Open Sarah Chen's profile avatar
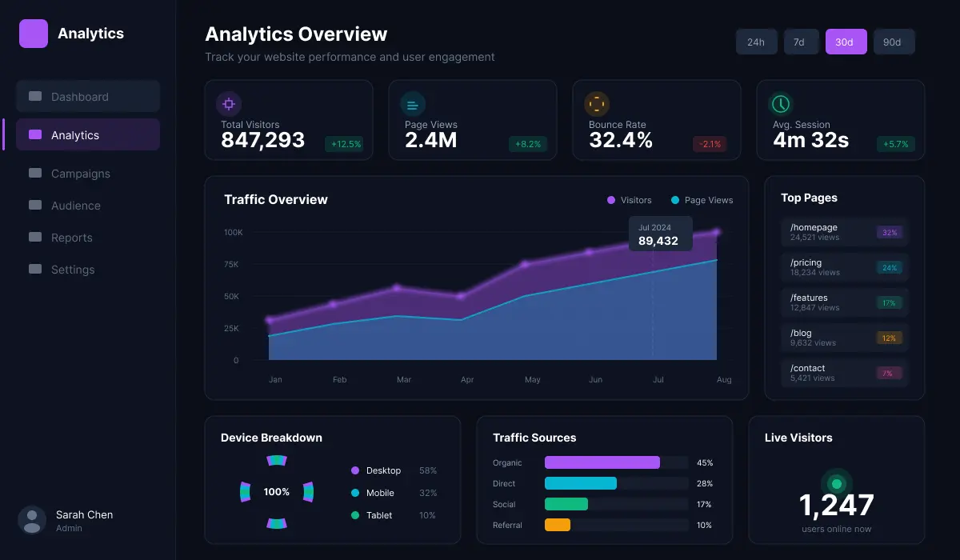The width and height of the screenshot is (960, 560). 32,520
